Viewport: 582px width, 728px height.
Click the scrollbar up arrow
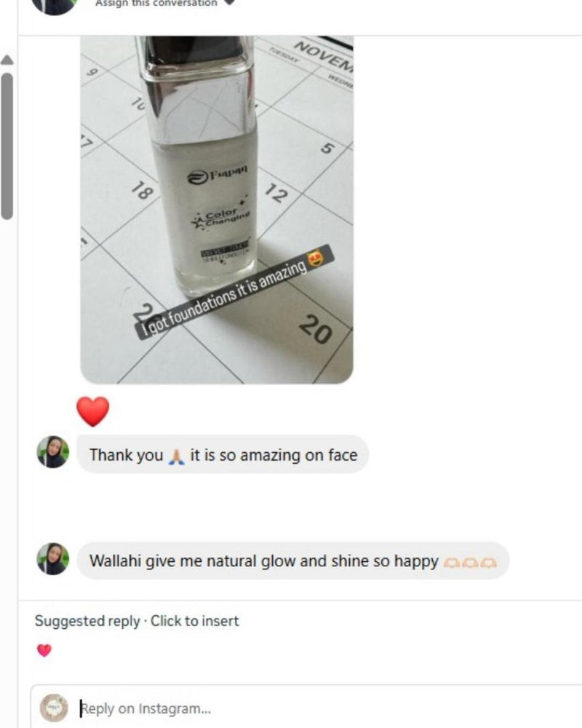coord(7,60)
